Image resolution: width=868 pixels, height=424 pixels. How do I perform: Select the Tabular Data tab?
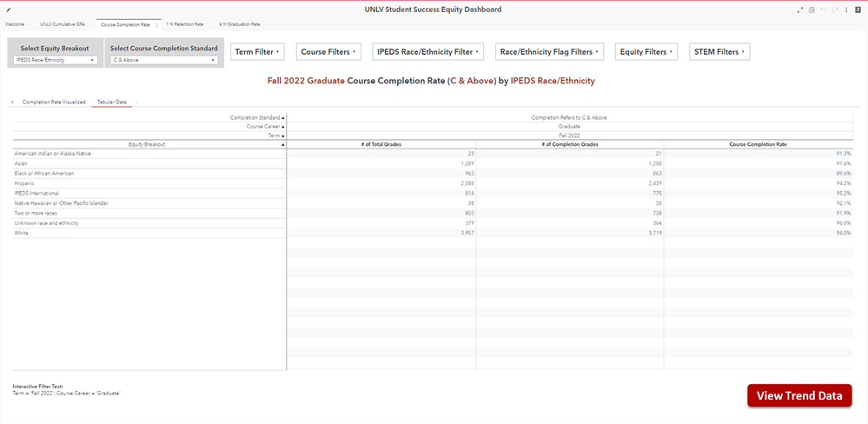[111, 103]
